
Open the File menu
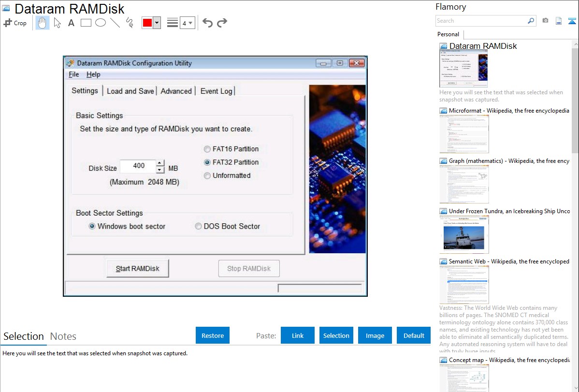tap(74, 74)
